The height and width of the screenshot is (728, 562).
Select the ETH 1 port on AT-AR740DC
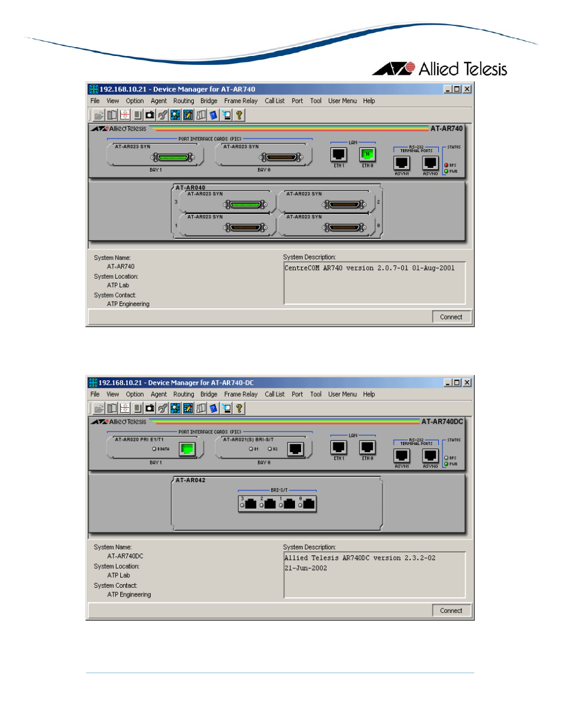[339, 448]
